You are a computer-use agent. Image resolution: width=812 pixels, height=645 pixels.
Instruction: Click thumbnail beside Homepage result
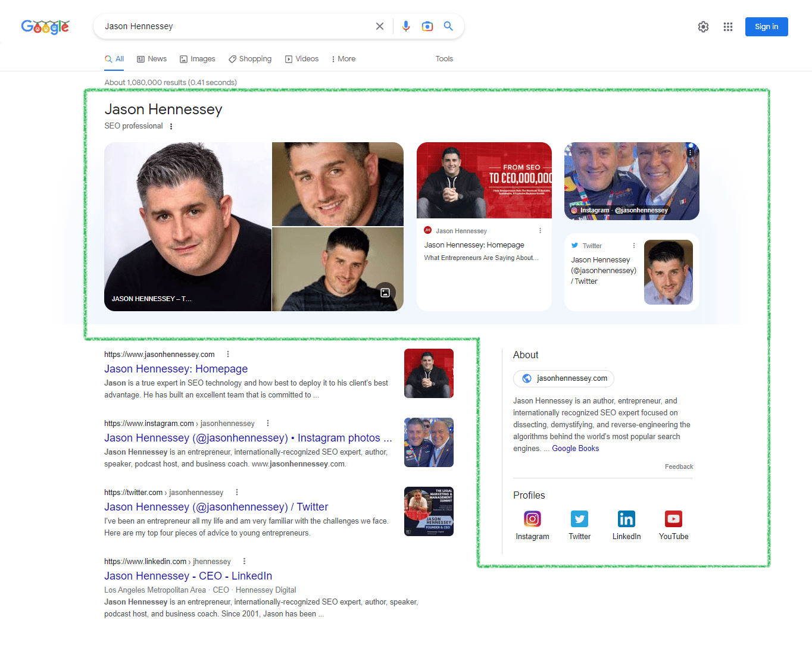coord(429,373)
